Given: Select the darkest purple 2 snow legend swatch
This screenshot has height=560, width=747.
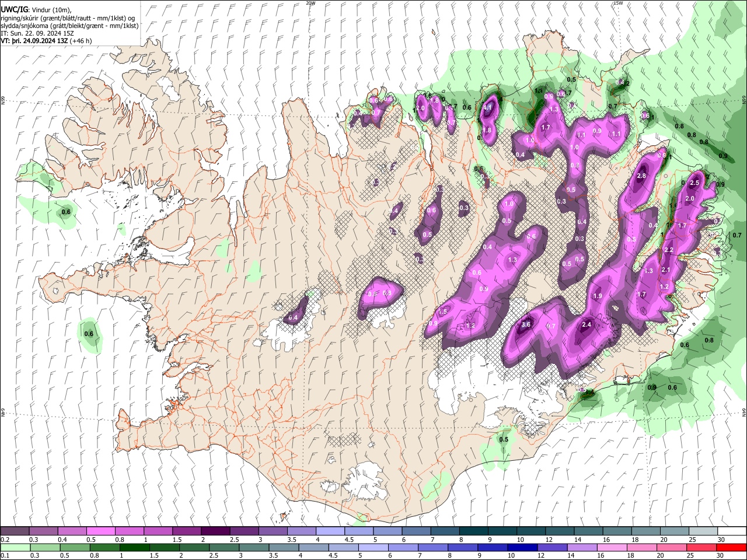Looking at the screenshot, I should tap(215, 531).
